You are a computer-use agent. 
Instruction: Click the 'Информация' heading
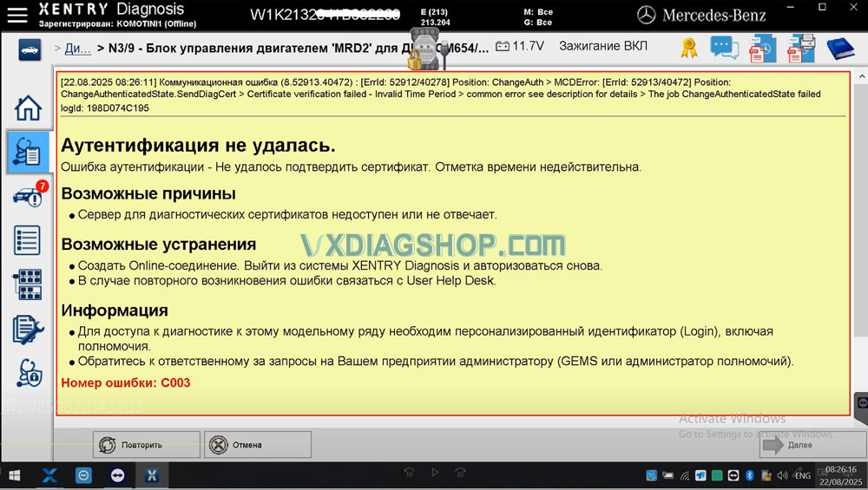[x=115, y=310]
